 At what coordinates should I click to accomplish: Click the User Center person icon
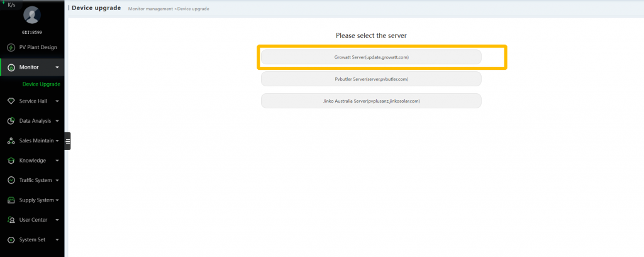11,220
